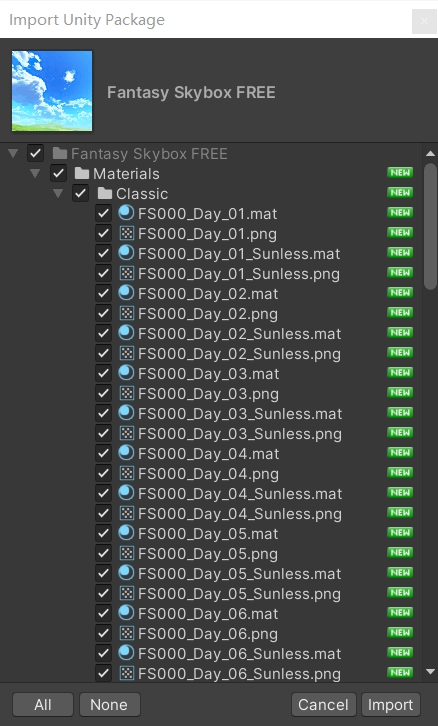Click the None button
Screen dimensions: 438x726
(109, 704)
